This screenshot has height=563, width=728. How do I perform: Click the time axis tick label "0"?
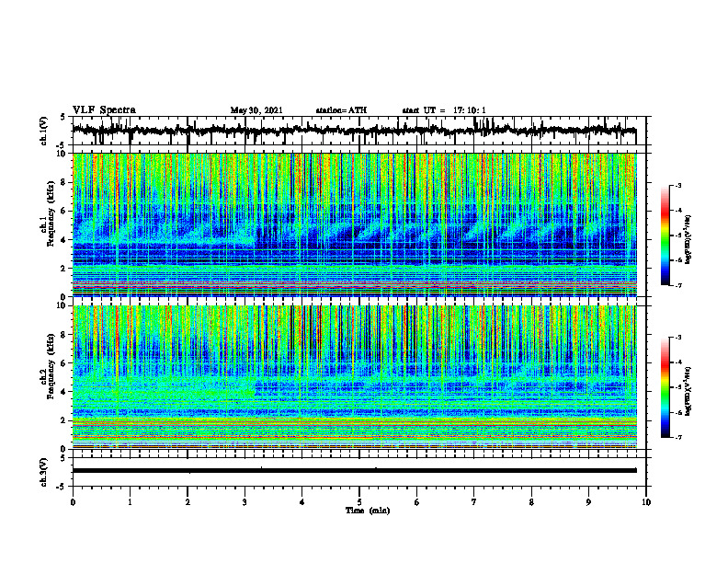[x=73, y=502]
